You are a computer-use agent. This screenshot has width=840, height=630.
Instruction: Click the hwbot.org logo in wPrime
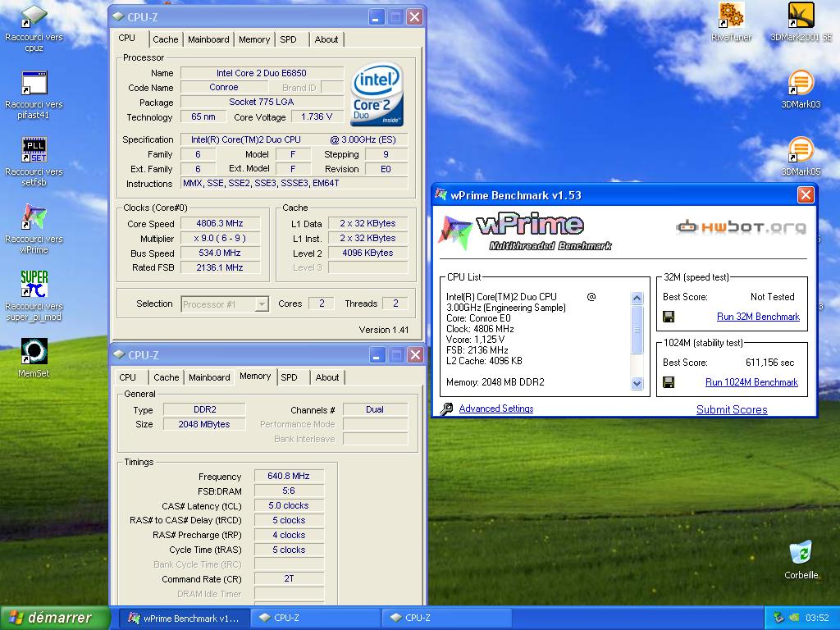pyautogui.click(x=741, y=227)
